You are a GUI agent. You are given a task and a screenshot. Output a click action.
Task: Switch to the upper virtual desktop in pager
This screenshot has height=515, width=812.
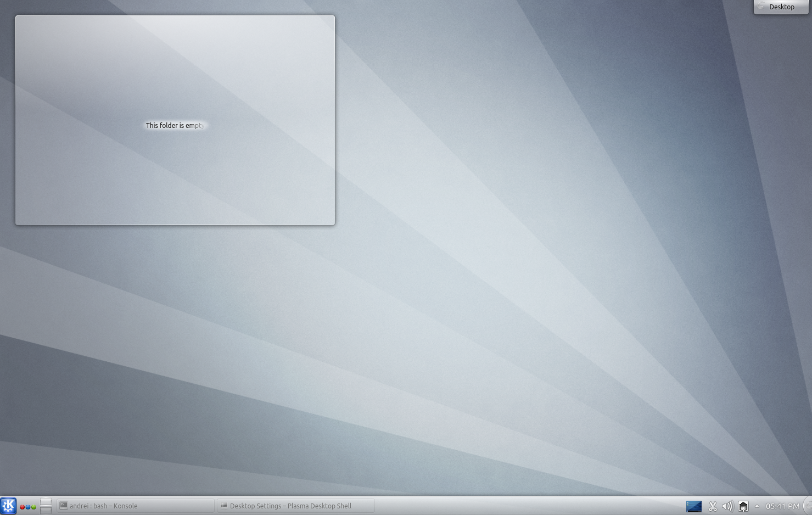click(46, 502)
